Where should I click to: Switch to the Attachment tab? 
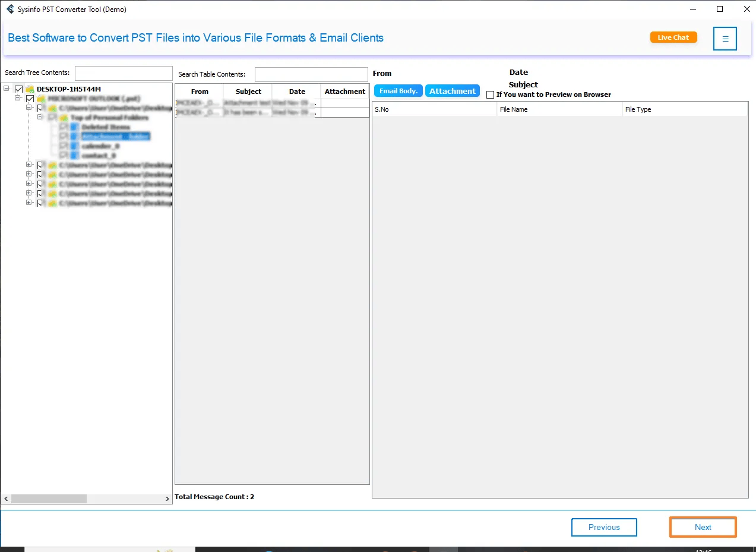[453, 91]
